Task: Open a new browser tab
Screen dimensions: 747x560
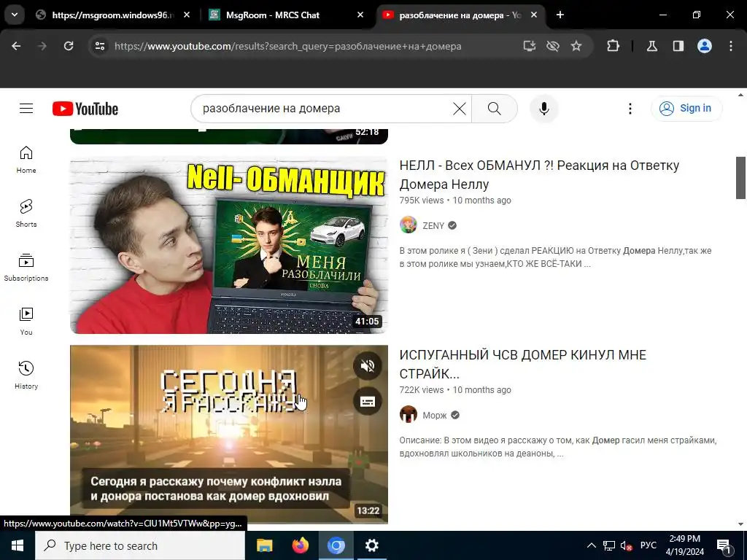Action: (x=560, y=15)
